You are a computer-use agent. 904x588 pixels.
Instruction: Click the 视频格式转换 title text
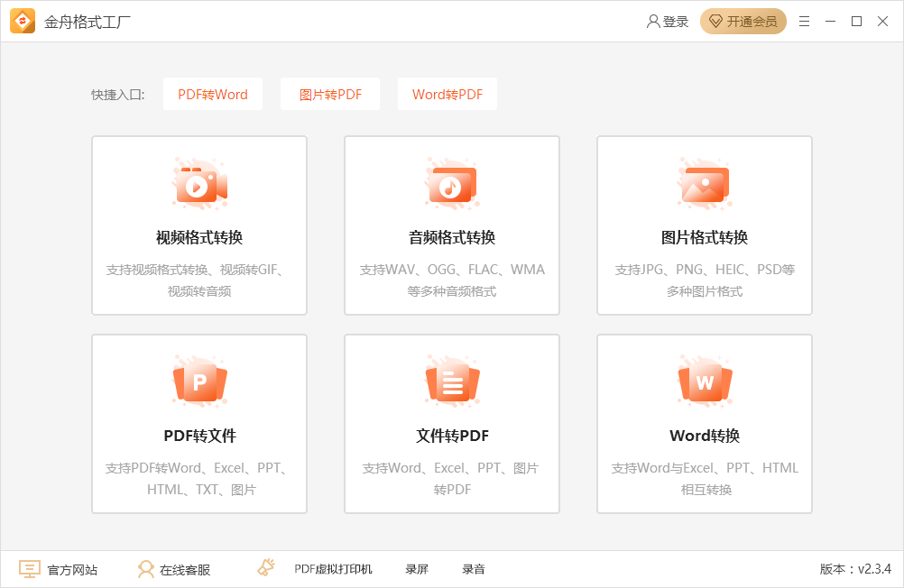point(199,237)
